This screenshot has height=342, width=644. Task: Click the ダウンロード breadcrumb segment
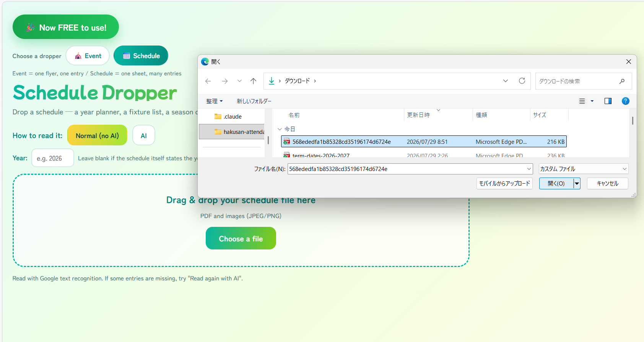click(297, 81)
